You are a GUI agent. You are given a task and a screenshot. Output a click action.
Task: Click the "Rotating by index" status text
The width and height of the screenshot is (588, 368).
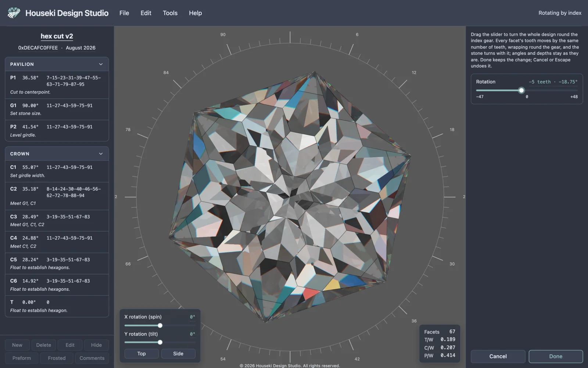tap(560, 13)
